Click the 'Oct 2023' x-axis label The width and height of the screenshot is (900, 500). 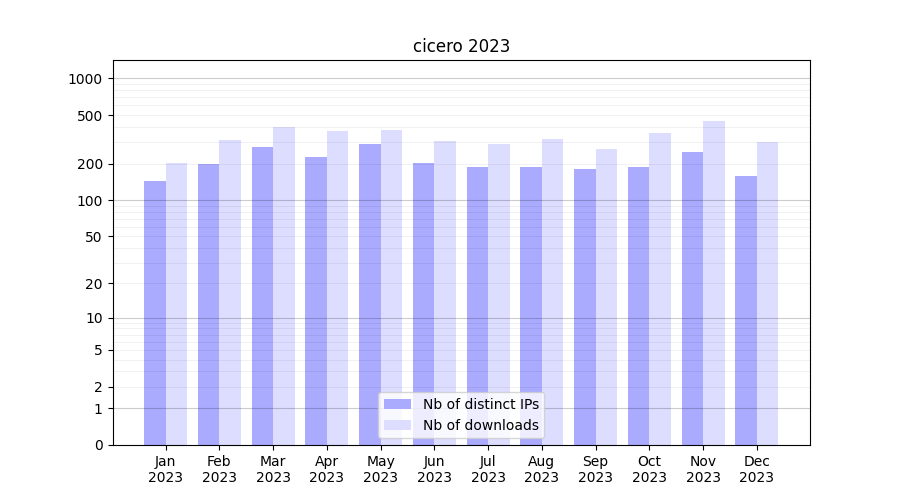click(x=649, y=469)
